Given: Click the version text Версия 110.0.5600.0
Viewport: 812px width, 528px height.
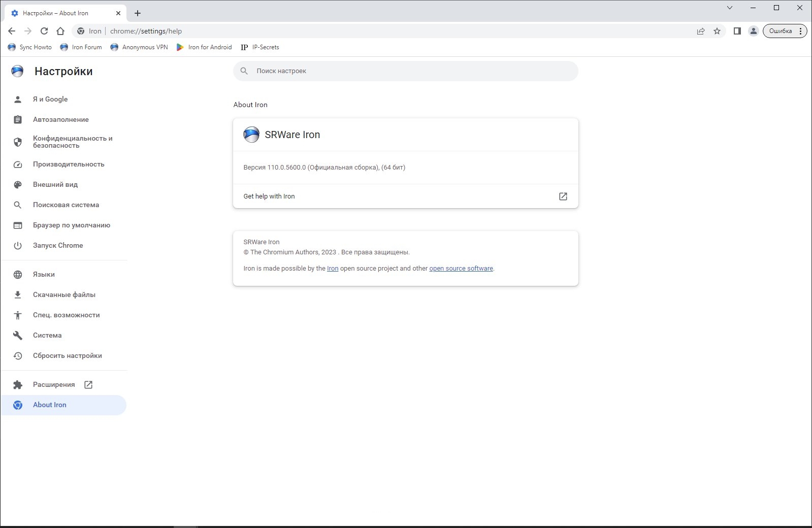Looking at the screenshot, I should click(x=324, y=167).
